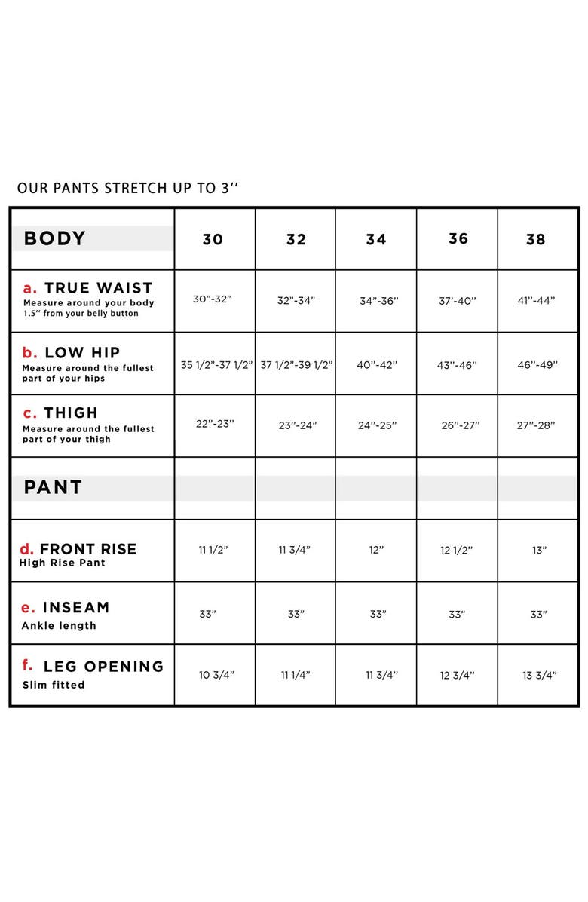Click the LEG OPENING row label
The height and width of the screenshot is (902, 588).
tap(103, 667)
